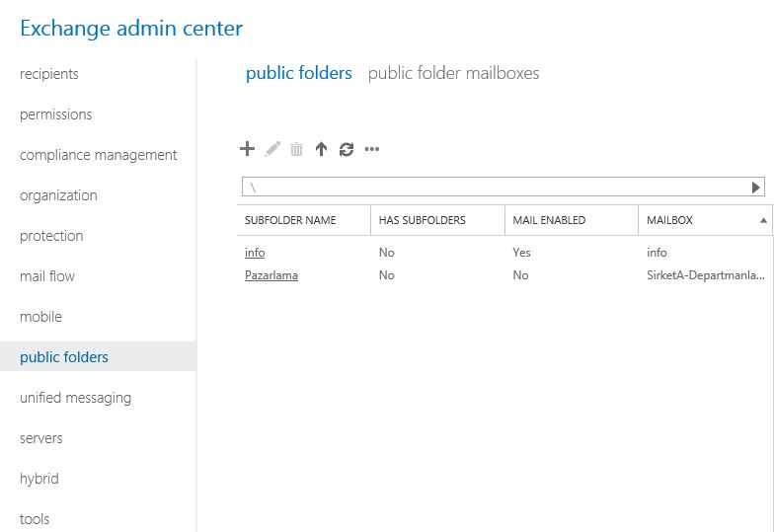Select the public folders tab heading
The height and width of the screenshot is (532, 774).
point(298,73)
